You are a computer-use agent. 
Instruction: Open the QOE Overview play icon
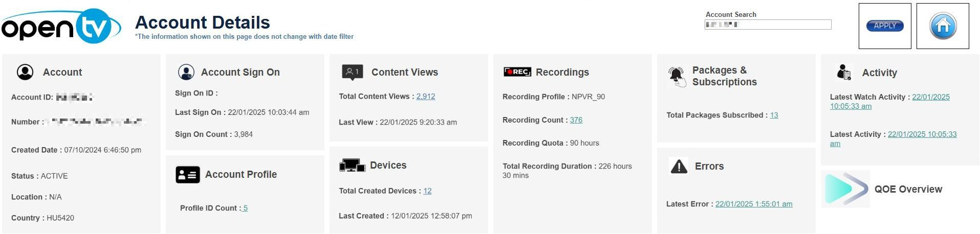[x=845, y=189]
